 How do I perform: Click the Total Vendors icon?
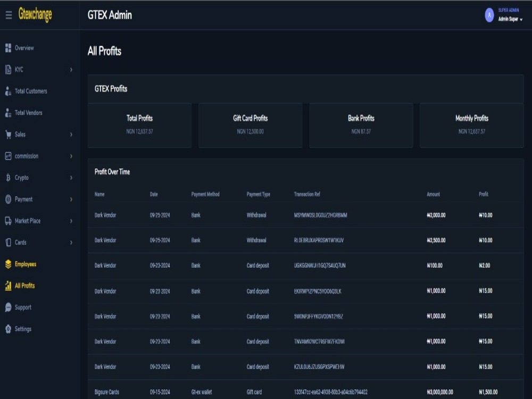[x=8, y=113]
